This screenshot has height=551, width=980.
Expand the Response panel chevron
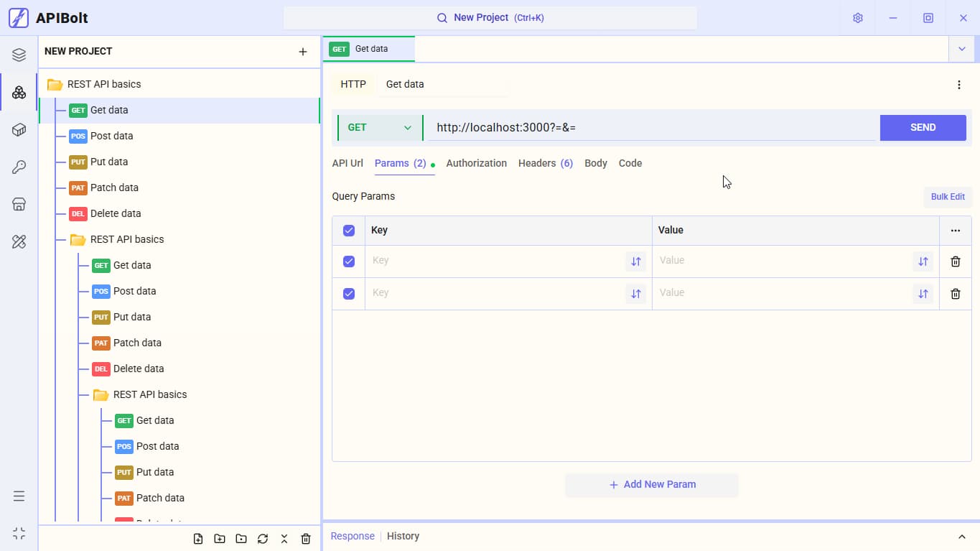pyautogui.click(x=962, y=537)
